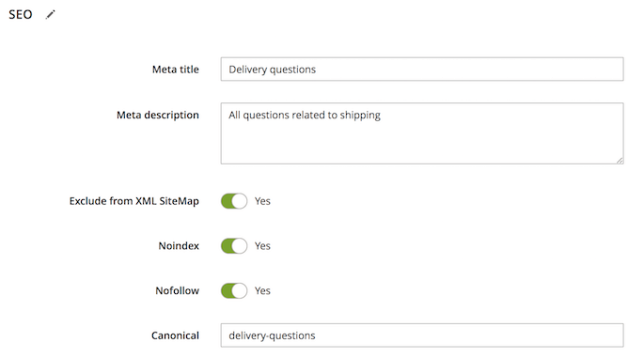The image size is (644, 358).
Task: Toggle the Nofollow switch off
Action: coord(234,290)
